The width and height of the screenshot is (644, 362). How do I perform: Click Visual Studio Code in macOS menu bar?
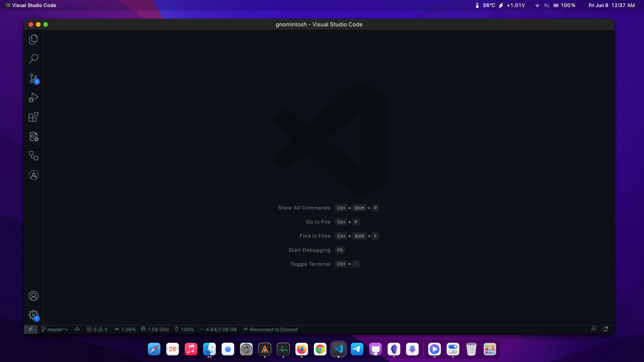click(34, 5)
